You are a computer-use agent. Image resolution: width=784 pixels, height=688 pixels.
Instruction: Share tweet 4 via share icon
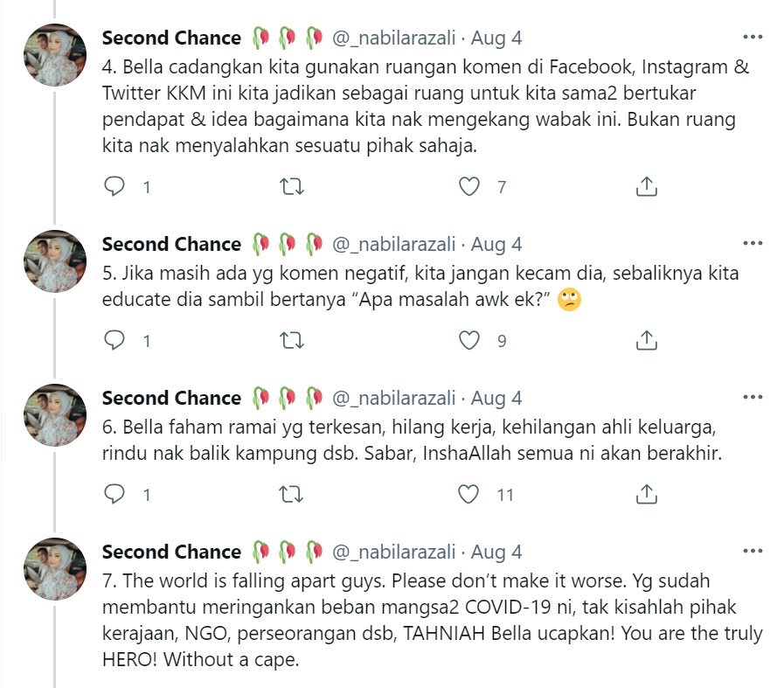pyautogui.click(x=646, y=186)
